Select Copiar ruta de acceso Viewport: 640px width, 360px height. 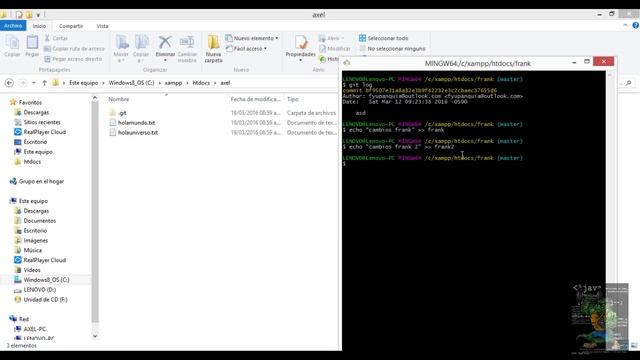click(x=74, y=49)
